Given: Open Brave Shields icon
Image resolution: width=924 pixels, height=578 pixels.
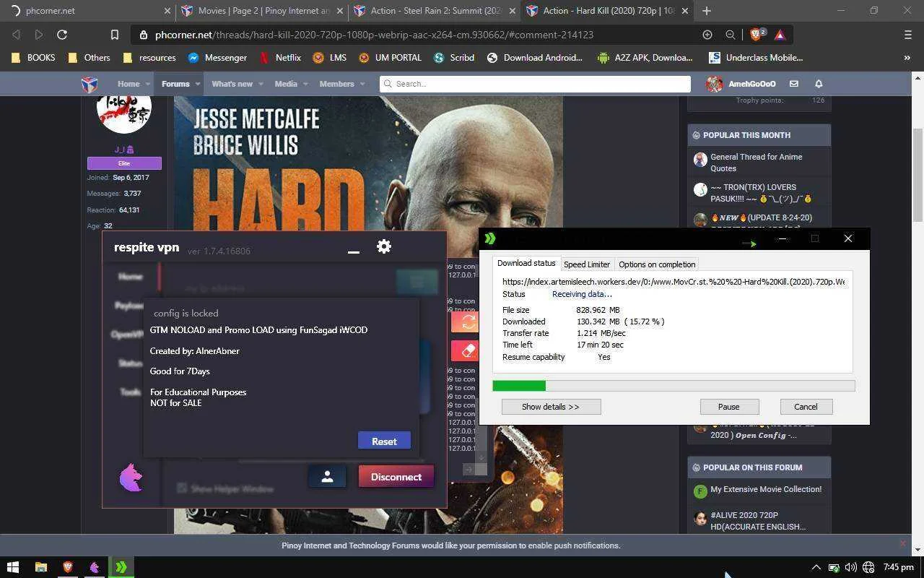Looking at the screenshot, I should click(x=757, y=35).
